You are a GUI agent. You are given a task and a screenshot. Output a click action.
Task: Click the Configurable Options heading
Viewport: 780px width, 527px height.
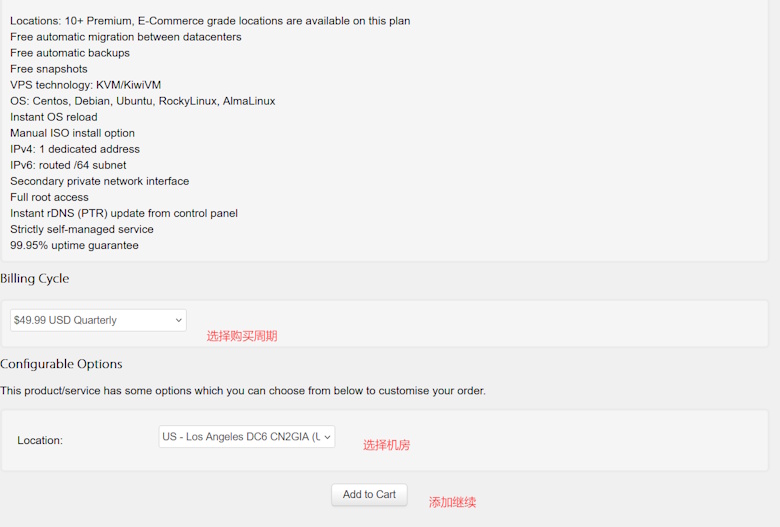pos(61,364)
